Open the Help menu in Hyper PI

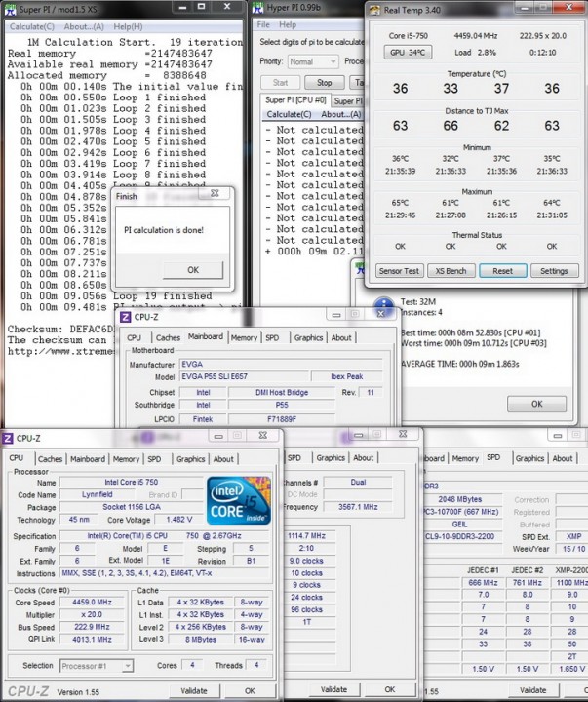pyautogui.click(x=288, y=25)
